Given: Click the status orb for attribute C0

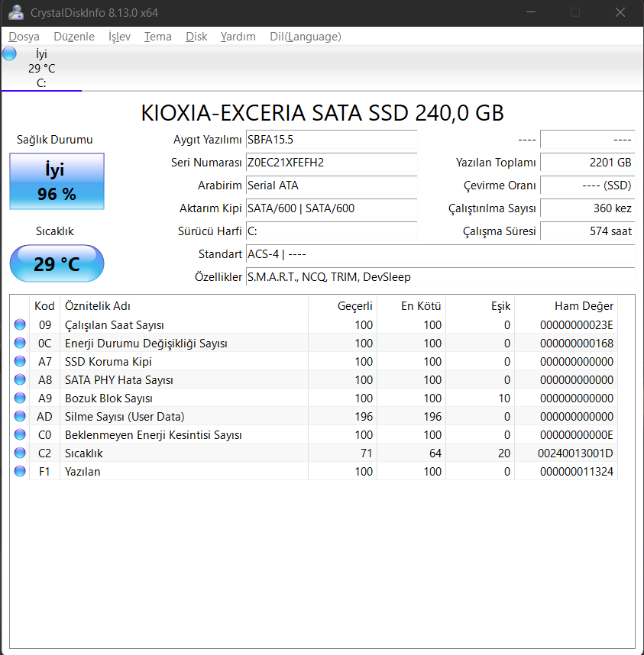Looking at the screenshot, I should (x=20, y=435).
